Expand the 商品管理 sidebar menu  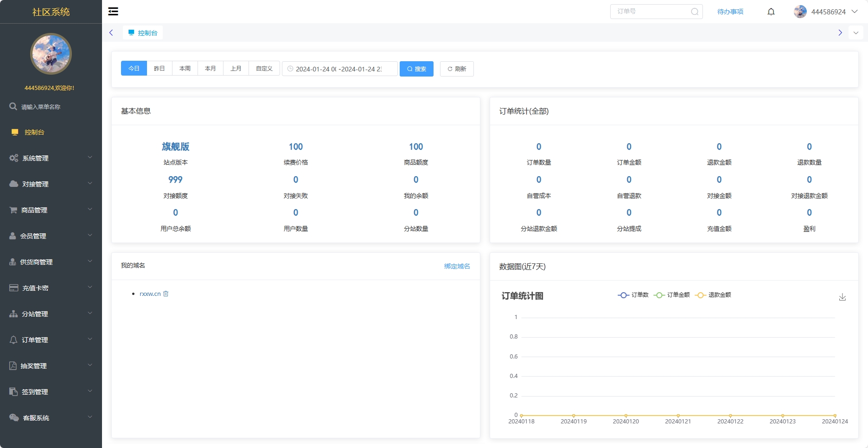point(51,210)
